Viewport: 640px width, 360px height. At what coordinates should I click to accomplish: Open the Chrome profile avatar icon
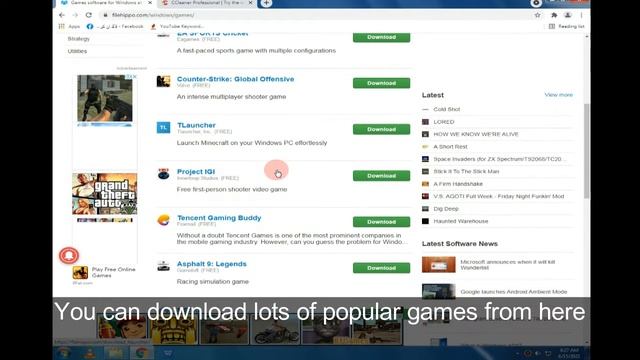[x=568, y=15]
